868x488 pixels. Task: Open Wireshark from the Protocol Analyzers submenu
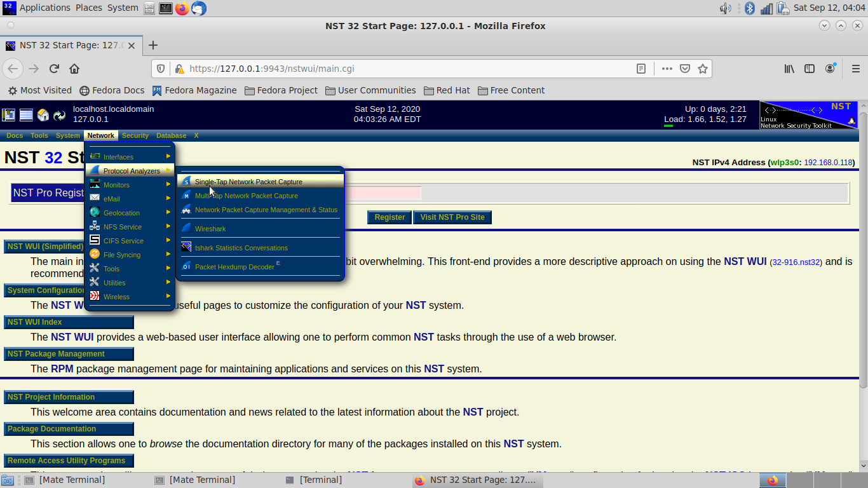point(210,229)
